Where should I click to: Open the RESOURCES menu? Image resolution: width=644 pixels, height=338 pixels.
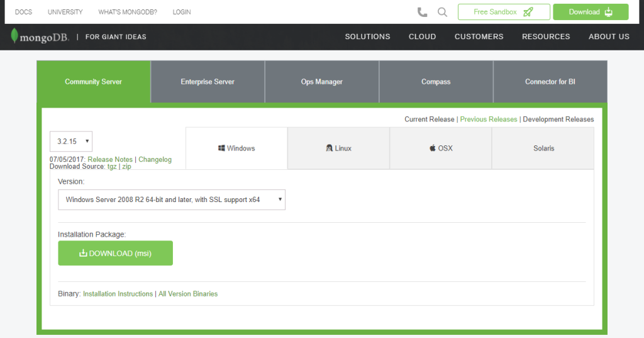(x=546, y=37)
